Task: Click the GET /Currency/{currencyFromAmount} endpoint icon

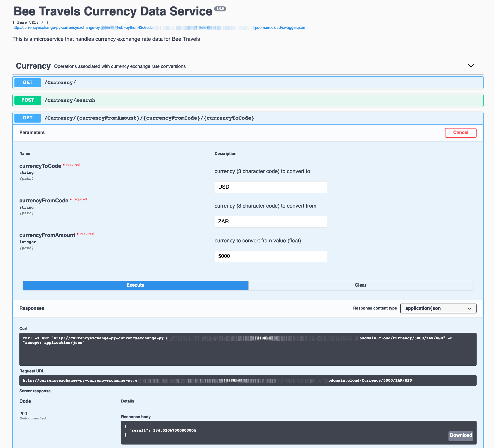Action: (28, 118)
